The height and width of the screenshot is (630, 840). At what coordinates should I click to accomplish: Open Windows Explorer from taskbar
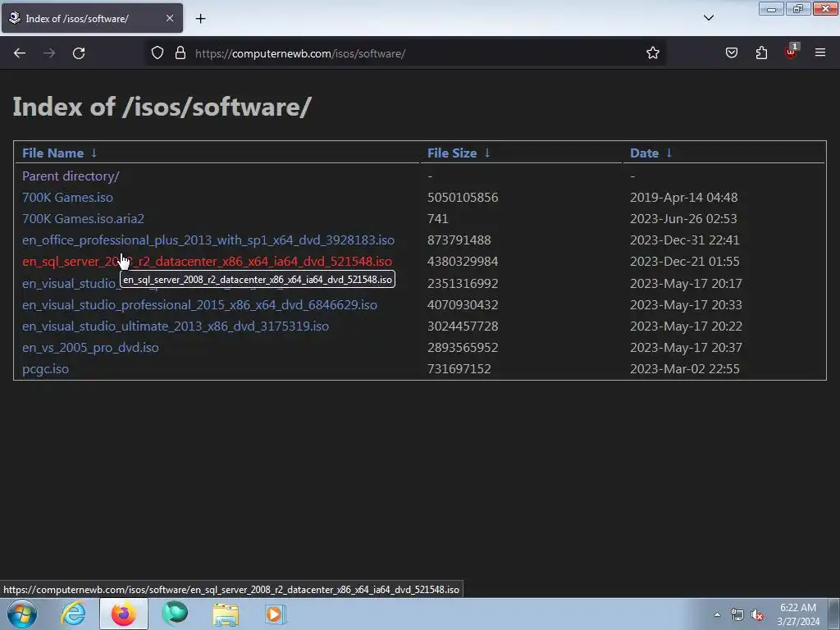pyautogui.click(x=226, y=614)
